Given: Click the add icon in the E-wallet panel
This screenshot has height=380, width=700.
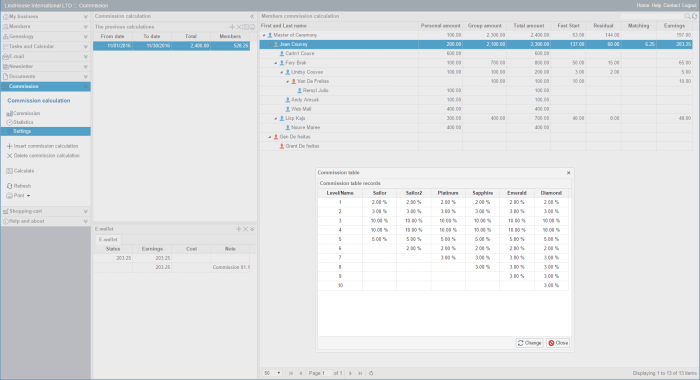Looking at the screenshot, I should [x=238, y=229].
